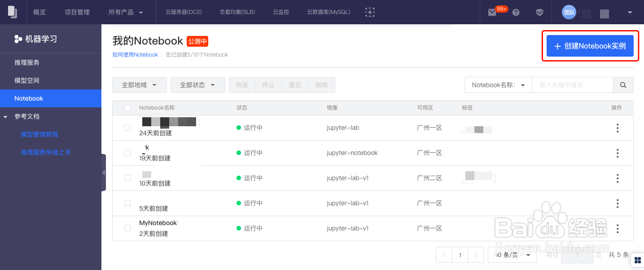Select the checkbox for jupyter-notebook row

coord(127,153)
